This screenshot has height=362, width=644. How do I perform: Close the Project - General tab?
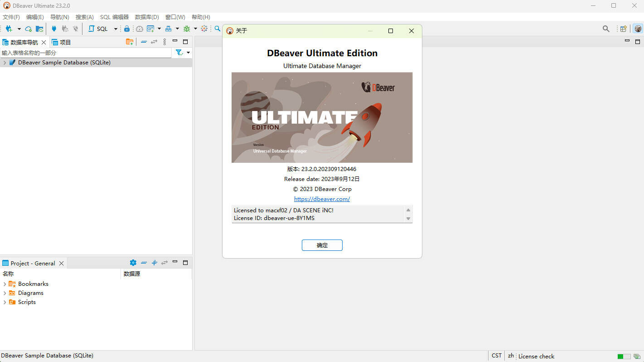point(61,263)
